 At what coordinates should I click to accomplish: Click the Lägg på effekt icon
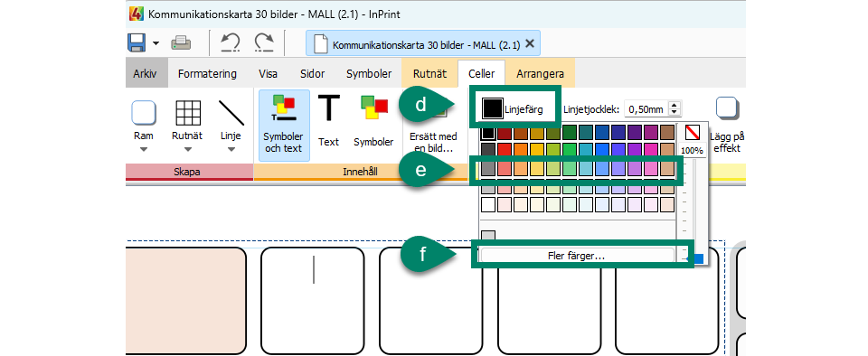click(x=727, y=108)
